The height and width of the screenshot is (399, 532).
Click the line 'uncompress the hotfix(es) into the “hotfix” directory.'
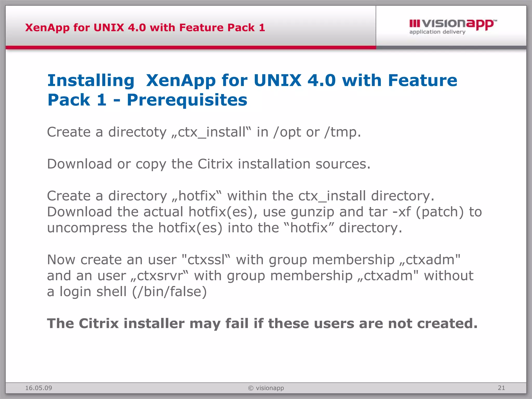[x=225, y=228]
